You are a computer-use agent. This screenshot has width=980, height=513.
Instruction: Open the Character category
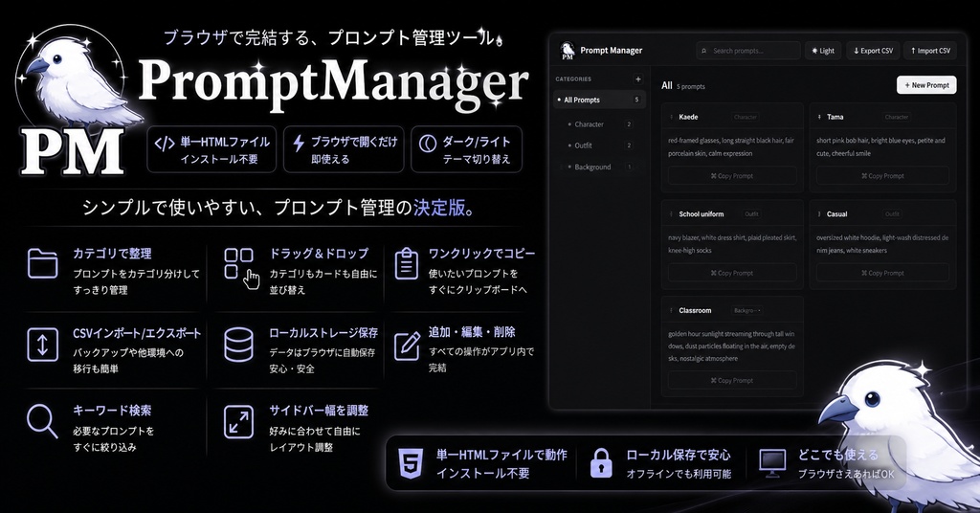599,124
